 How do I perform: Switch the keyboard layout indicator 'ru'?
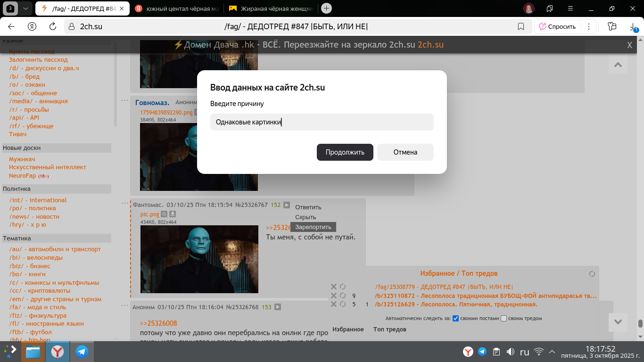(524, 352)
